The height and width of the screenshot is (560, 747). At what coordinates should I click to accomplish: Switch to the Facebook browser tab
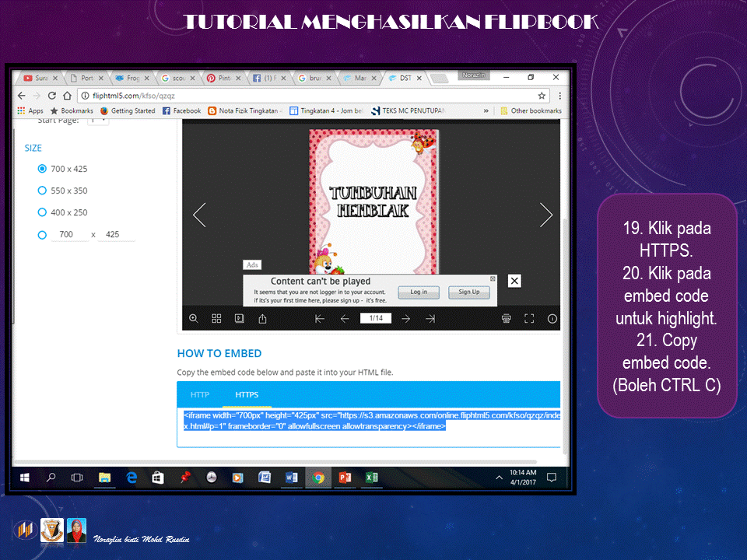(x=268, y=78)
